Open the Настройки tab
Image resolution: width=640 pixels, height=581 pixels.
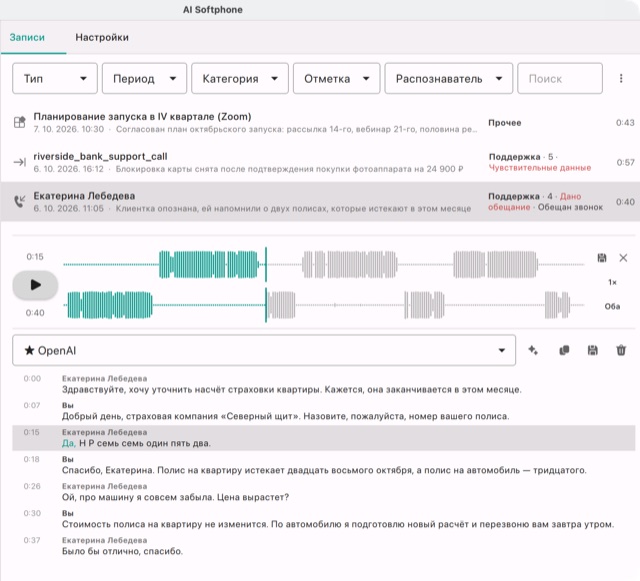pyautogui.click(x=102, y=38)
